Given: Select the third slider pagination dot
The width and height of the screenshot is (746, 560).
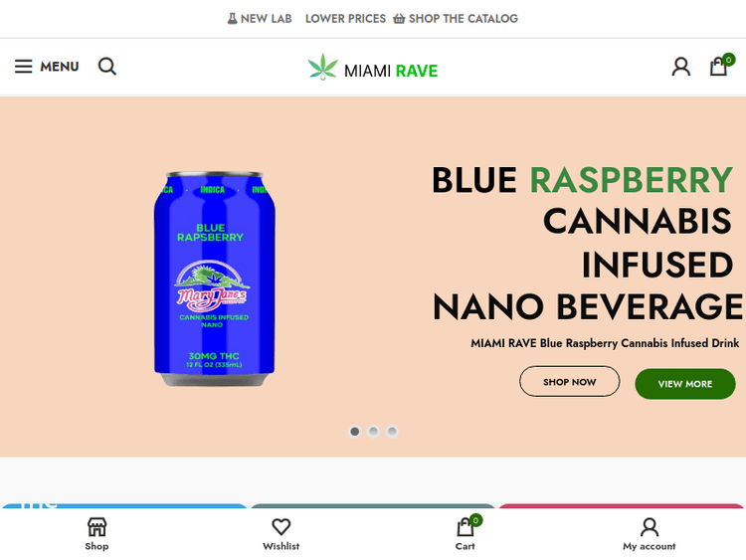Looking at the screenshot, I should pos(392,432).
